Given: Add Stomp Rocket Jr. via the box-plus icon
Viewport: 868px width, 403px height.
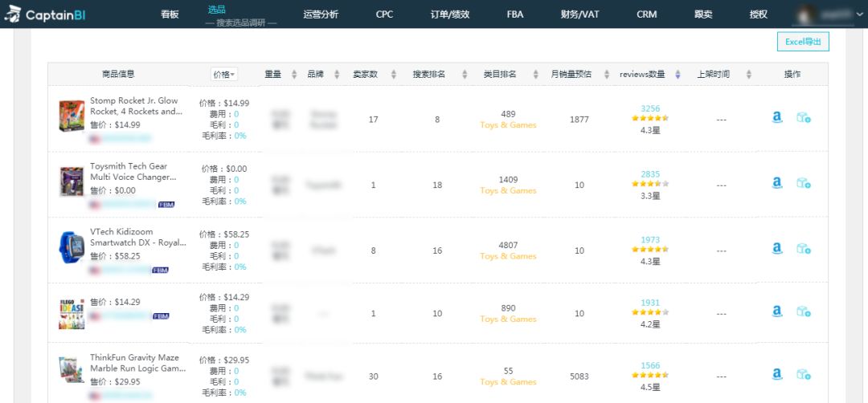Looking at the screenshot, I should pyautogui.click(x=803, y=117).
